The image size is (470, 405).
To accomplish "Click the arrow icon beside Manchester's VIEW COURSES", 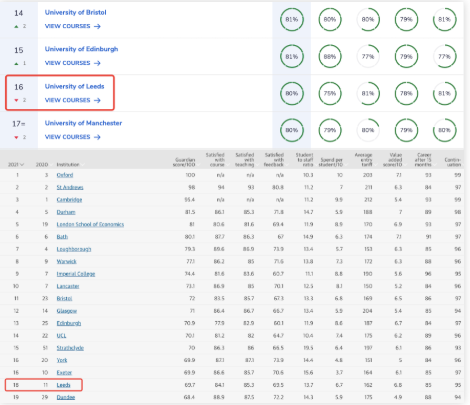I will point(97,137).
